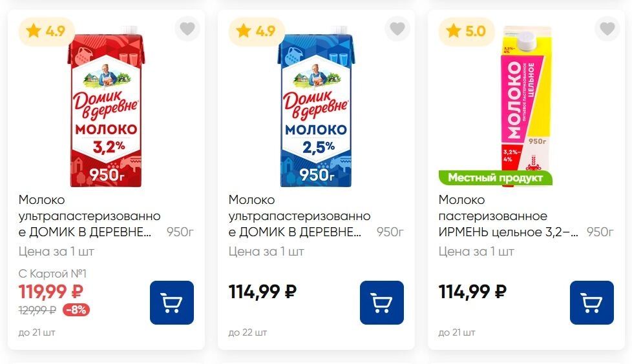
Task: Open first Молоко ультрапастеризованное product title link
Action: pyautogui.click(x=89, y=216)
